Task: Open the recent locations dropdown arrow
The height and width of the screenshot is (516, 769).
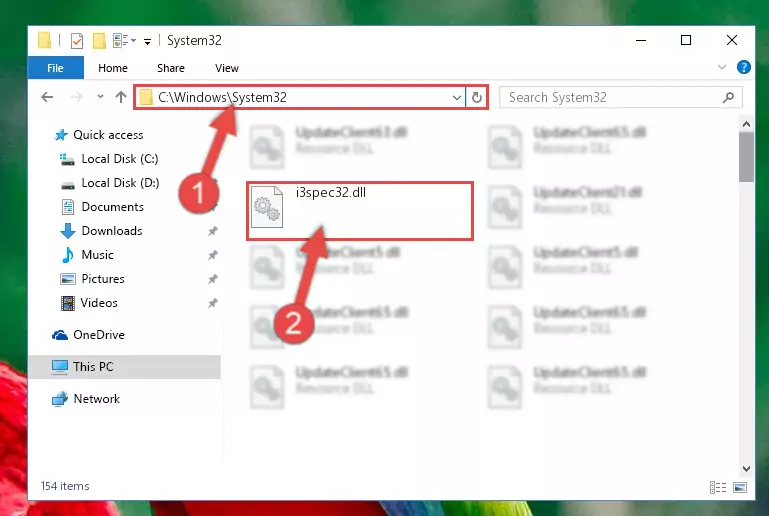Action: [100, 97]
